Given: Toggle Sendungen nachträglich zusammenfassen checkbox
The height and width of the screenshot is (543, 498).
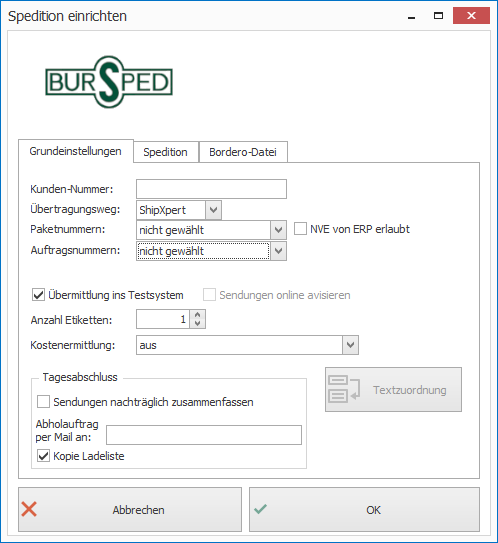Looking at the screenshot, I should click(x=43, y=402).
